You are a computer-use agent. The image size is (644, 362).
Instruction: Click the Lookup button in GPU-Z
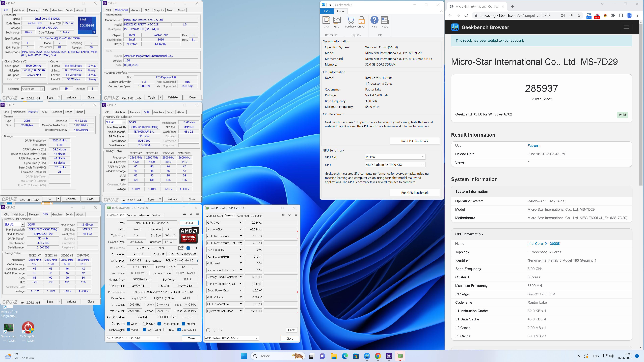pos(189,223)
